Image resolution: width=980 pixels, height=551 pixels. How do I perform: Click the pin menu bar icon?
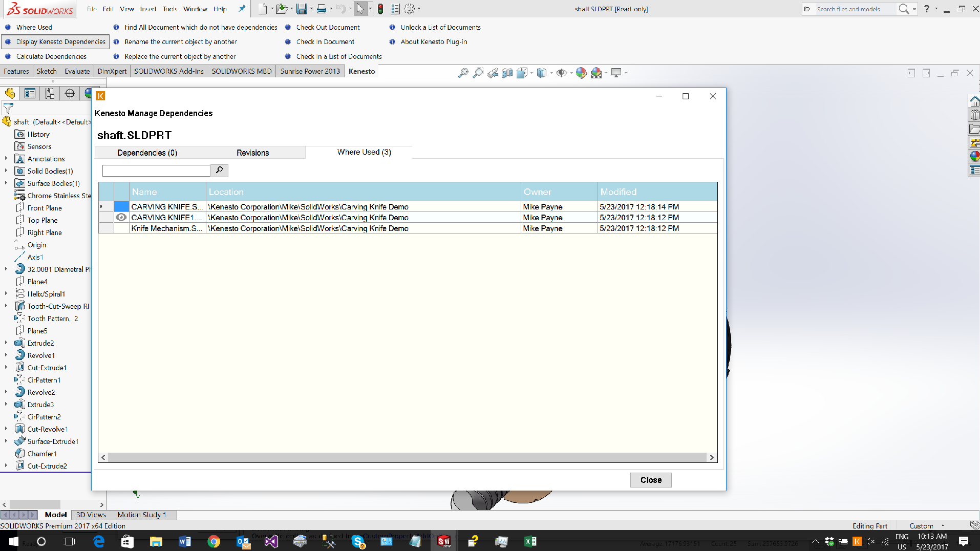[x=242, y=9]
